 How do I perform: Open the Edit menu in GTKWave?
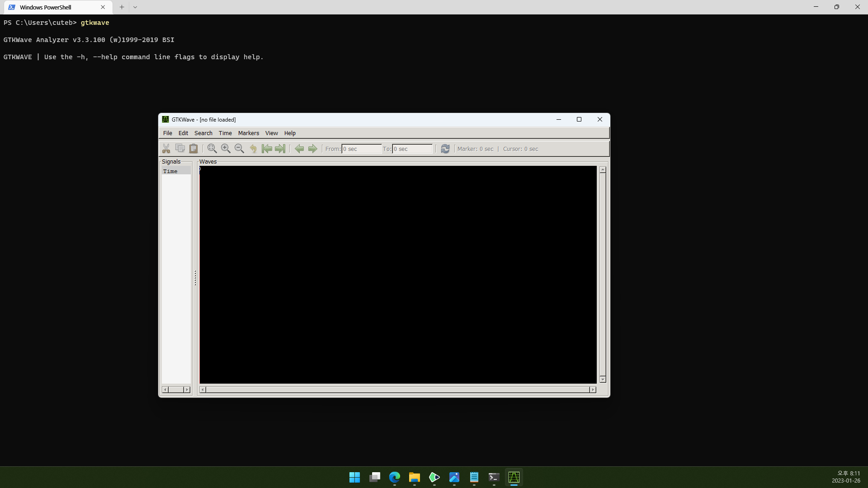pyautogui.click(x=183, y=133)
